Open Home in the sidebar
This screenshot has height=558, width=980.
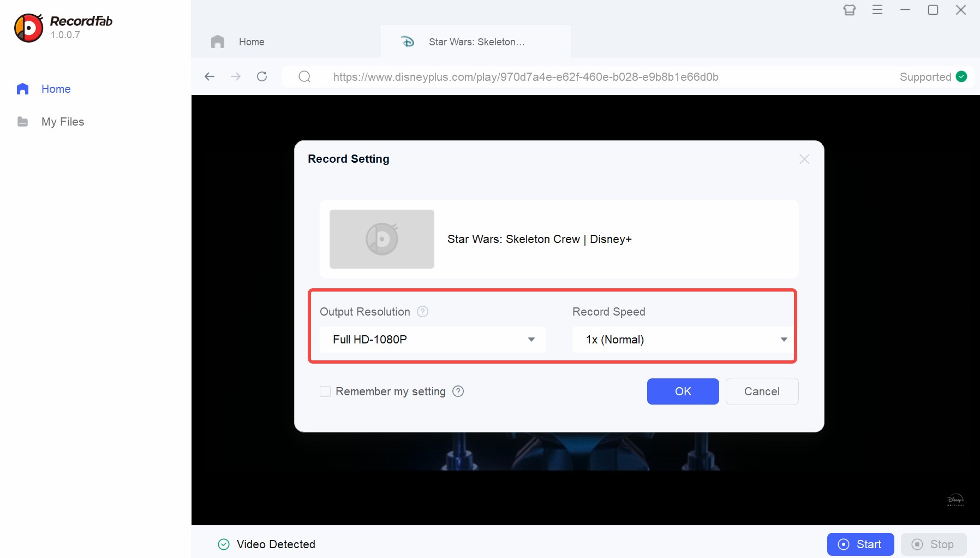(44, 89)
